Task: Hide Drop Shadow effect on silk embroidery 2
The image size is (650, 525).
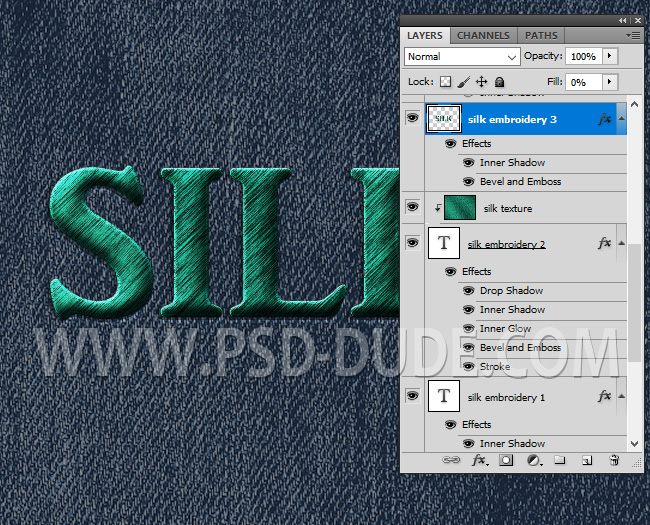Action: pos(467,291)
